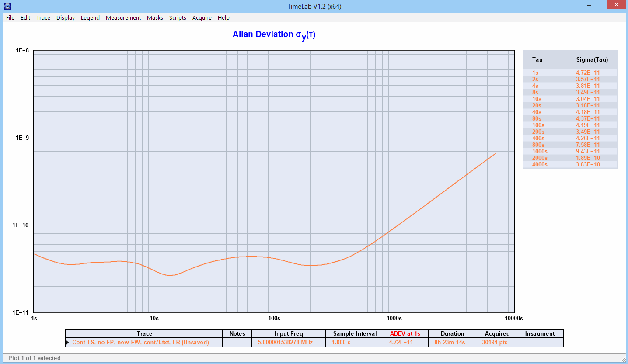The width and height of the screenshot is (628, 364).
Task: Click the Sigma(Tau) header
Action: coord(592,60)
